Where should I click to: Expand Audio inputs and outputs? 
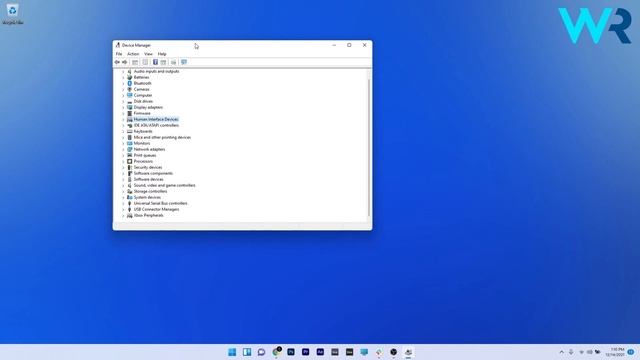pos(123,71)
